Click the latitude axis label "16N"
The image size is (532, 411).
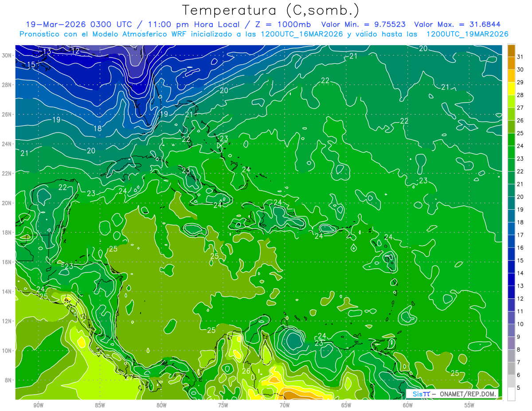[7, 262]
